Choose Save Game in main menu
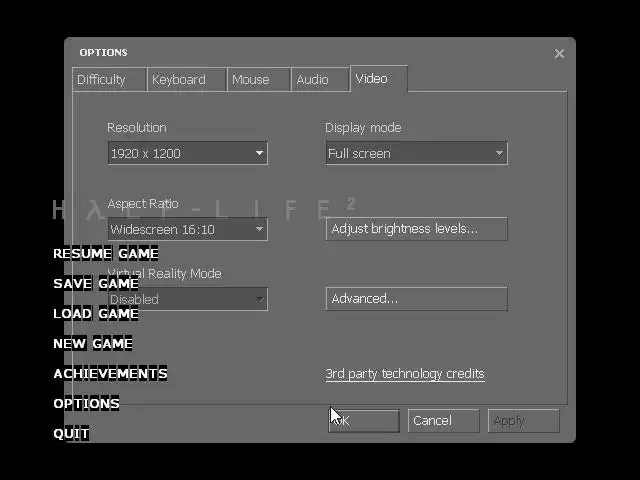The image size is (640, 480). point(96,284)
